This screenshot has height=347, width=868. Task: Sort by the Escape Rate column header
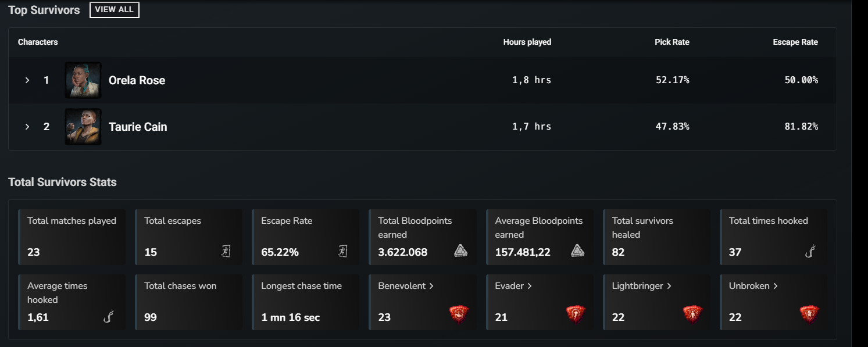[795, 42]
